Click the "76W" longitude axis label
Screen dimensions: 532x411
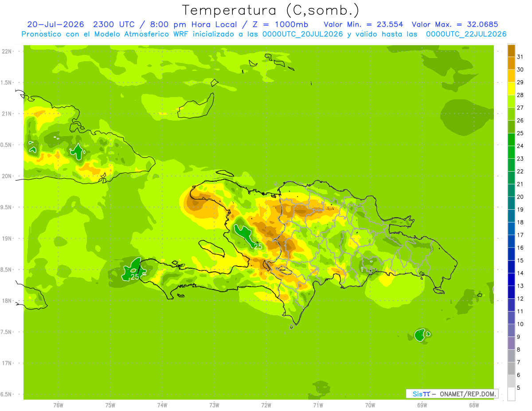click(x=58, y=405)
